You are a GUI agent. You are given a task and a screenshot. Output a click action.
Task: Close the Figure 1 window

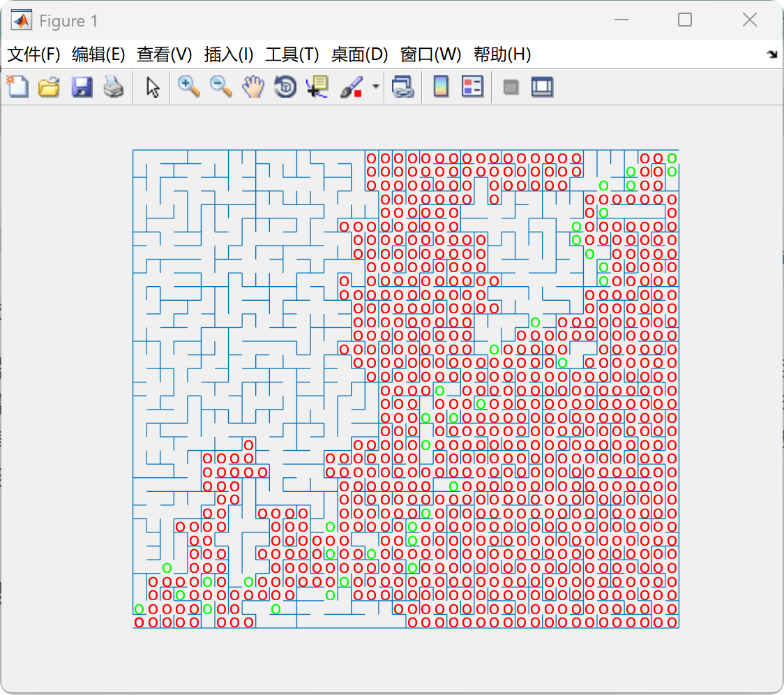(750, 20)
